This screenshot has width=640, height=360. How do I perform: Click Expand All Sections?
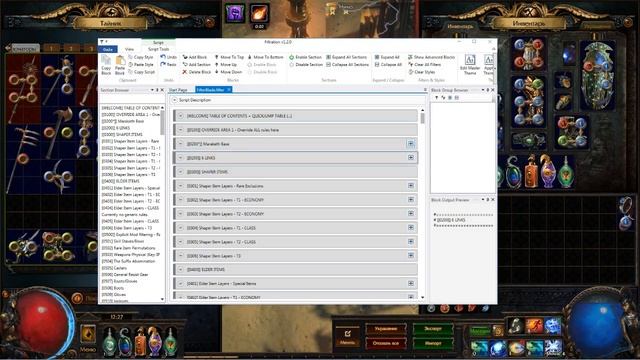[347, 57]
